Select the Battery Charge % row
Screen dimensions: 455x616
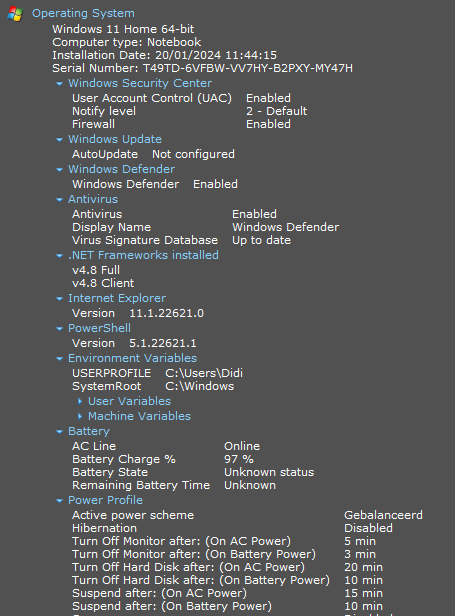[x=163, y=459]
